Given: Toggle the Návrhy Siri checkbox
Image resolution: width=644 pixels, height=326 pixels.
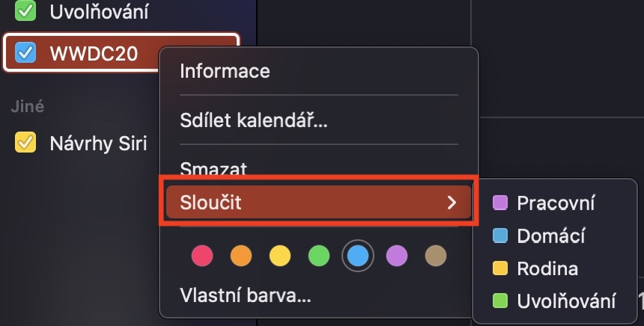Looking at the screenshot, I should point(26,142).
